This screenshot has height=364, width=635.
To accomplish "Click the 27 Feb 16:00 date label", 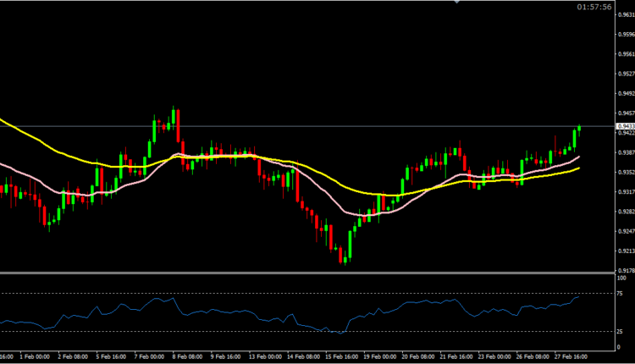I will point(572,356).
